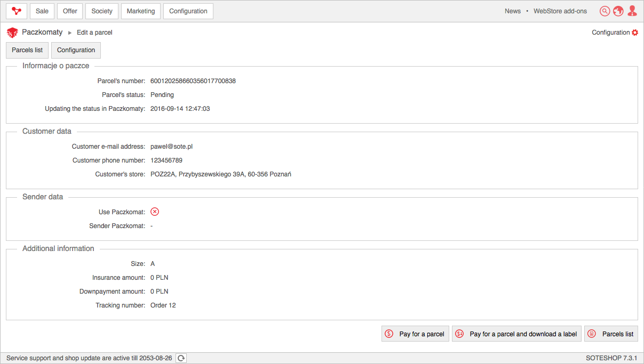Click Pay for a parcel button
644x364 pixels.
(x=415, y=334)
